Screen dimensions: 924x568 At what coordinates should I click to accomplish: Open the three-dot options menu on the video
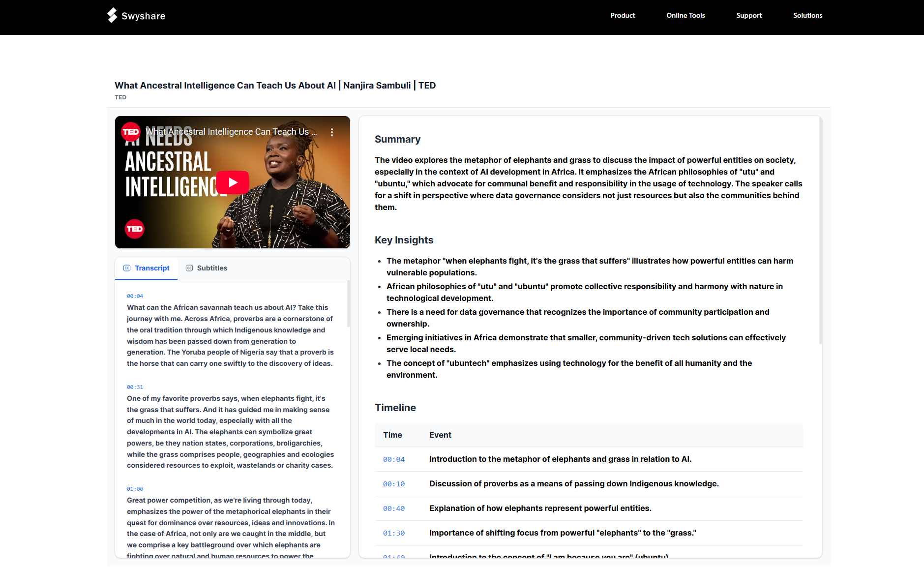click(x=332, y=132)
